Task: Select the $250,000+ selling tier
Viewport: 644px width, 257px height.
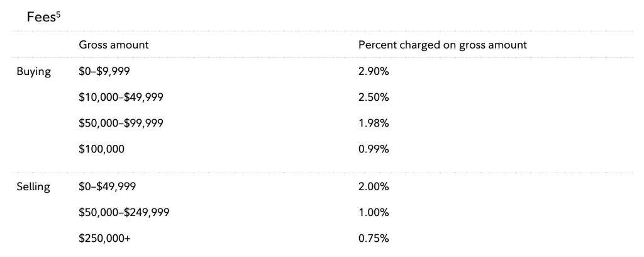Action: [x=104, y=238]
